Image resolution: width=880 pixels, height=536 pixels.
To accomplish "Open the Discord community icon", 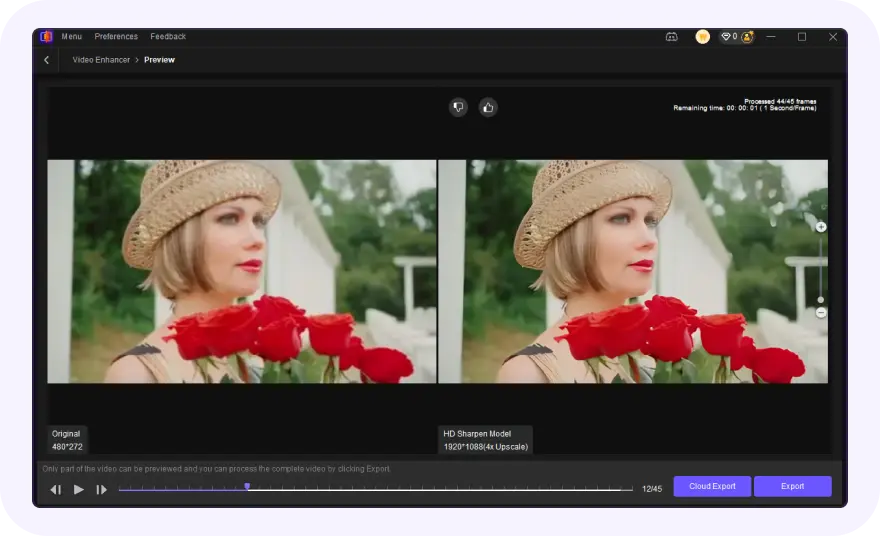I will coord(671,37).
